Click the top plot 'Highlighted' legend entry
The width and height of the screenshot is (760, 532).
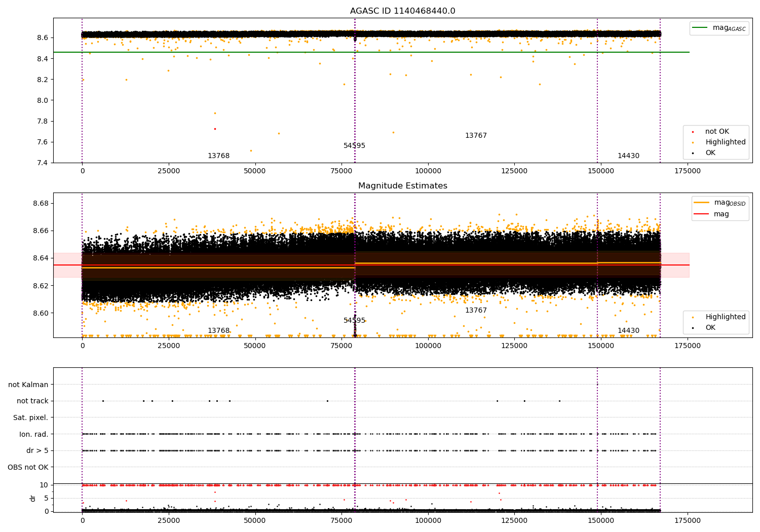coord(719,142)
